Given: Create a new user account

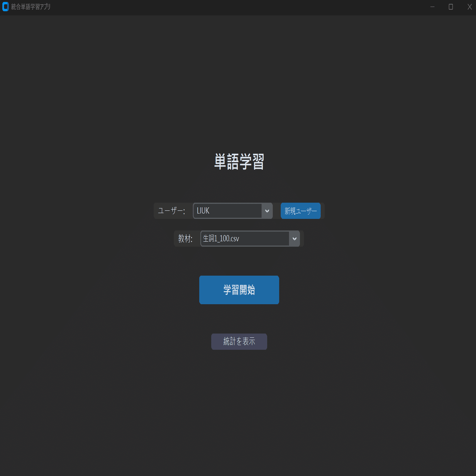Looking at the screenshot, I should click(301, 211).
